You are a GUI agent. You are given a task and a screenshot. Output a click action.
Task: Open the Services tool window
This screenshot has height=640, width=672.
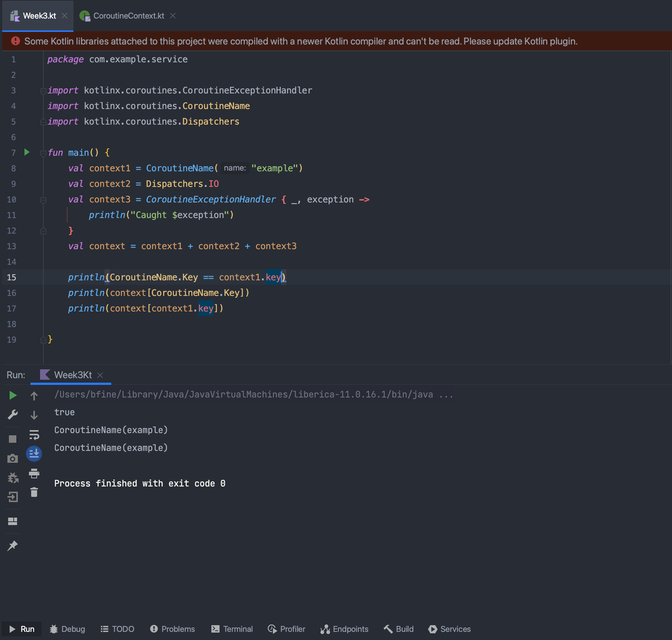[449, 629]
